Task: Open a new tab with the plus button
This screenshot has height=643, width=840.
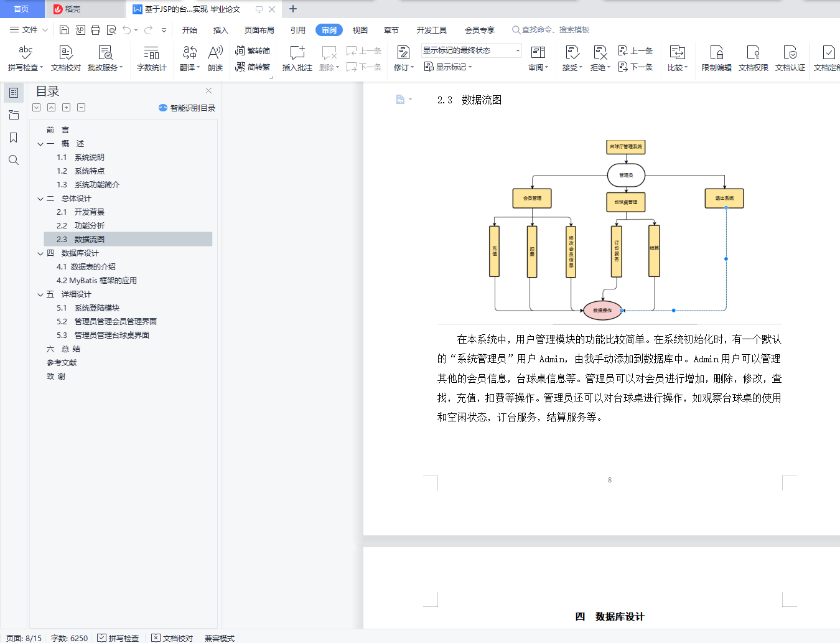Action: 293,9
